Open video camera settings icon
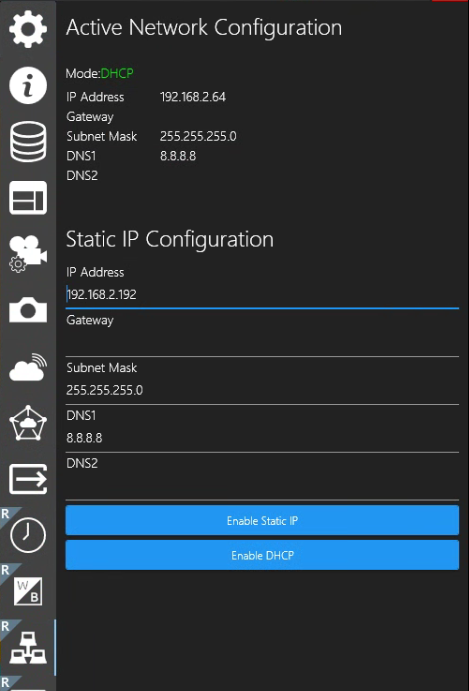 coord(28,254)
